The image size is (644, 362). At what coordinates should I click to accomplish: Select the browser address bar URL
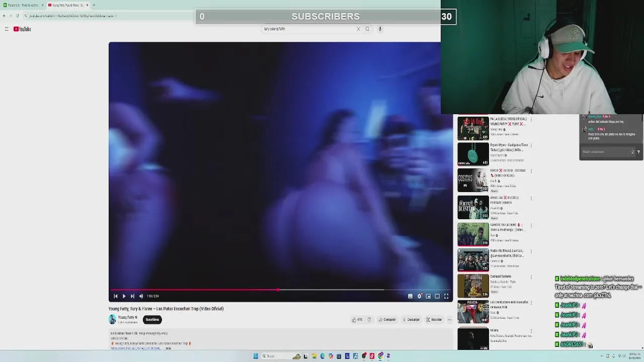pyautogui.click(x=73, y=16)
